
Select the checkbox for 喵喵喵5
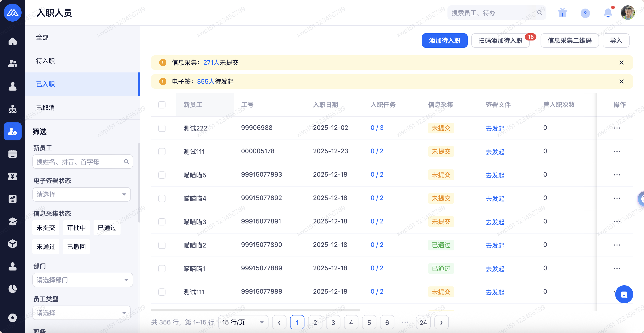pyautogui.click(x=162, y=175)
